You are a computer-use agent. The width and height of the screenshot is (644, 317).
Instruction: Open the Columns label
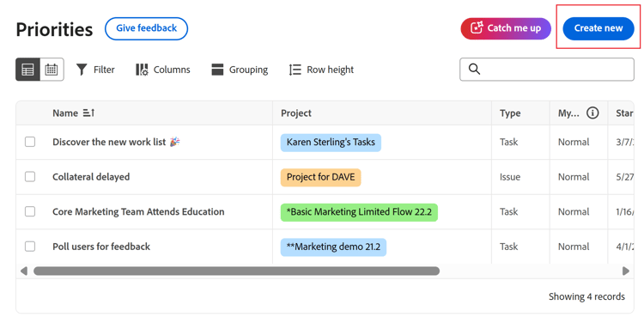coord(172,70)
